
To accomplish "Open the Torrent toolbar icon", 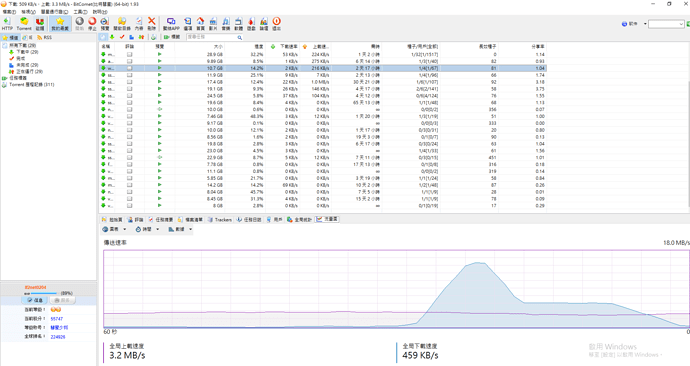I will [x=24, y=23].
